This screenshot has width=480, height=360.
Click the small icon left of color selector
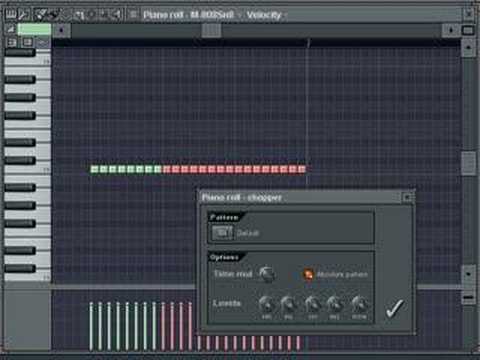[11, 30]
